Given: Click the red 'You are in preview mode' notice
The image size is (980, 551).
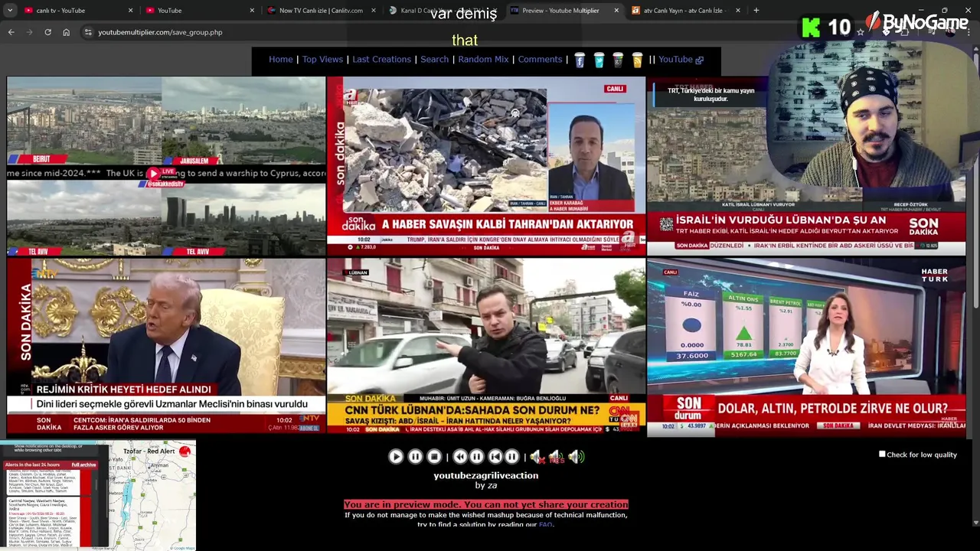Looking at the screenshot, I should pyautogui.click(x=485, y=504).
